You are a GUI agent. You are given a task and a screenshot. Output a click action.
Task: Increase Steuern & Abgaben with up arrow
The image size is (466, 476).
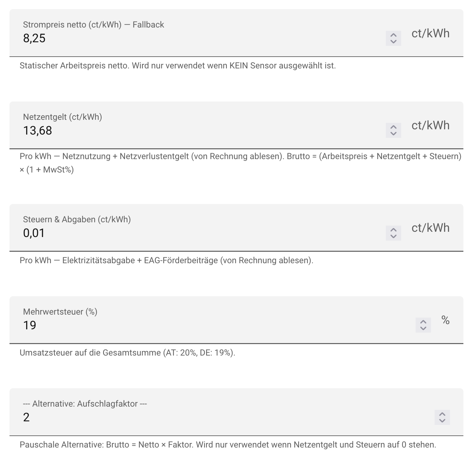(x=393, y=229)
